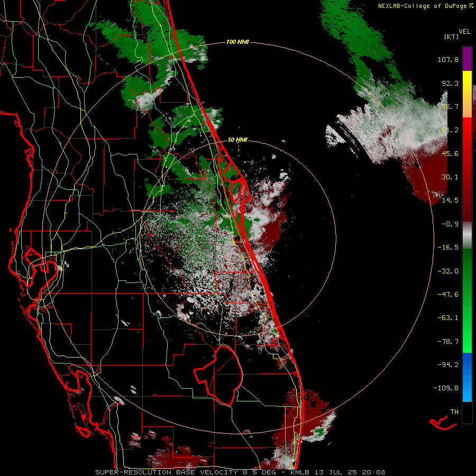Click the -32.0 value on velocity scale
The width and height of the screenshot is (476, 476).
(x=448, y=271)
